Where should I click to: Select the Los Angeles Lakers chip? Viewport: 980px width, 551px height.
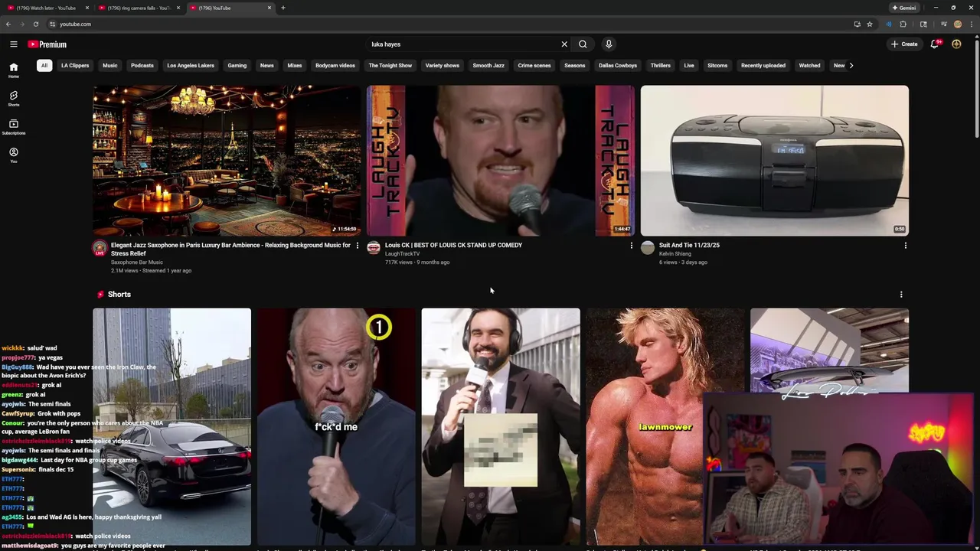pyautogui.click(x=191, y=65)
